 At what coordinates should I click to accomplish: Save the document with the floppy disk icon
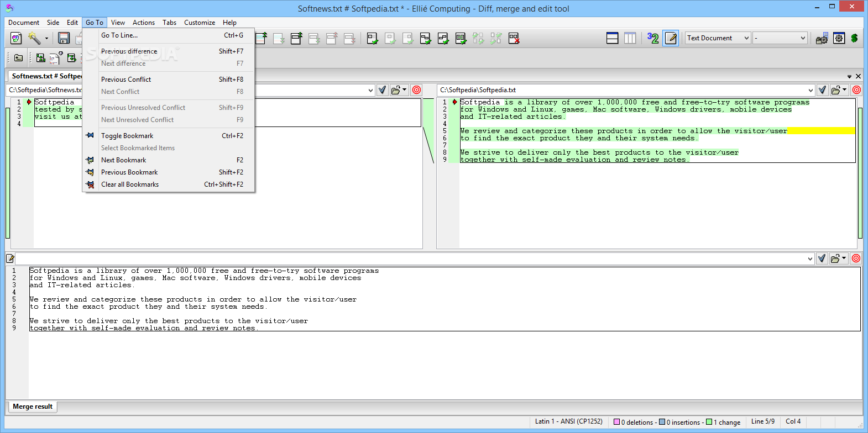64,38
